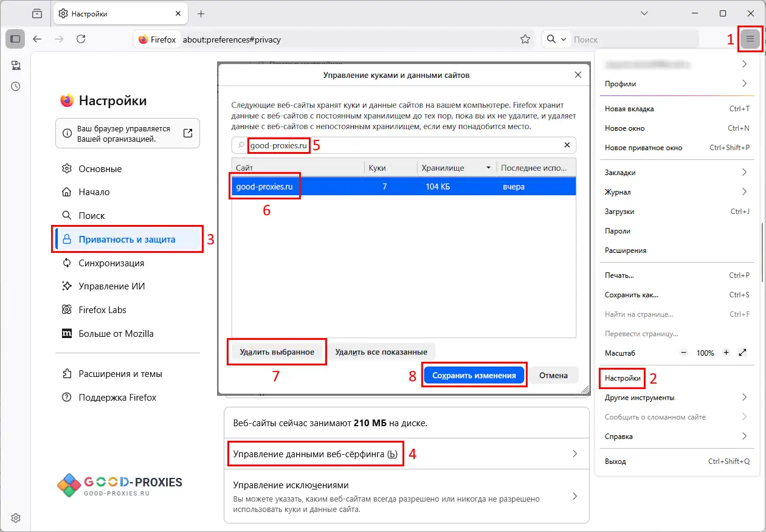The width and height of the screenshot is (766, 532).
Task: Close the cookies management dialog
Action: click(x=578, y=75)
